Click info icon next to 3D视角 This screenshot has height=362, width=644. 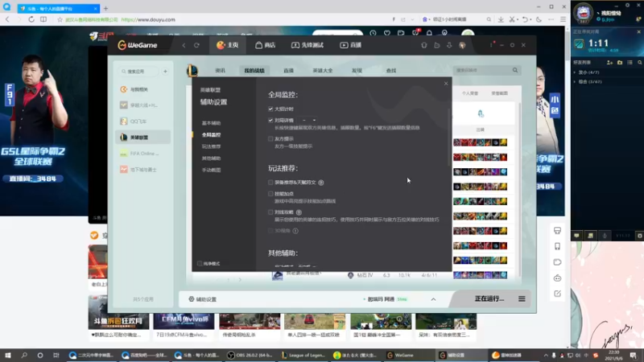(x=295, y=231)
